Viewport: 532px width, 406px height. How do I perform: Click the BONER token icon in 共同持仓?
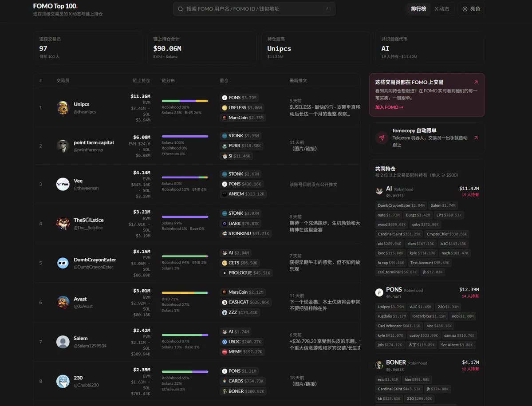(x=379, y=365)
